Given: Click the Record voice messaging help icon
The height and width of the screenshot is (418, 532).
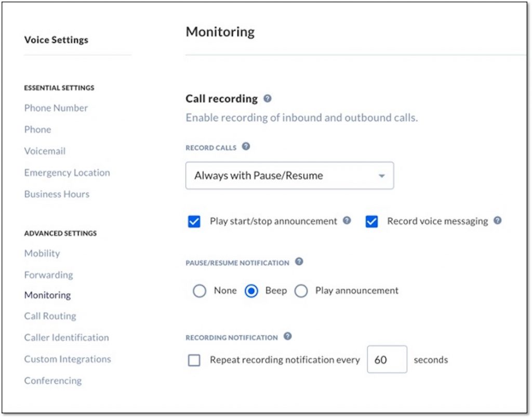Looking at the screenshot, I should click(497, 220).
